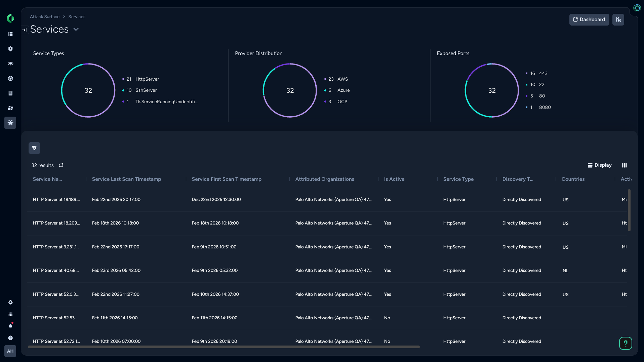Click the chart icon next to Dashboard
This screenshot has height=362, width=644.
[x=618, y=19]
